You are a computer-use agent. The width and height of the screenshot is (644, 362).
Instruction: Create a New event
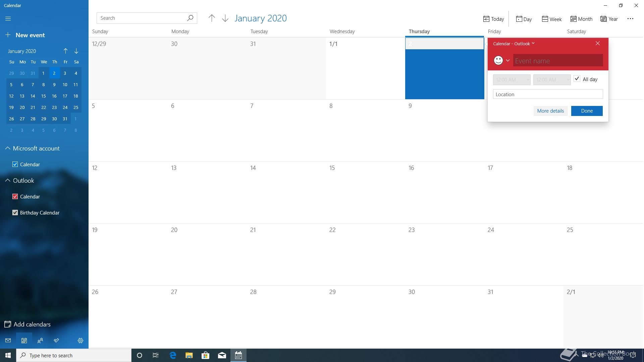(25, 35)
